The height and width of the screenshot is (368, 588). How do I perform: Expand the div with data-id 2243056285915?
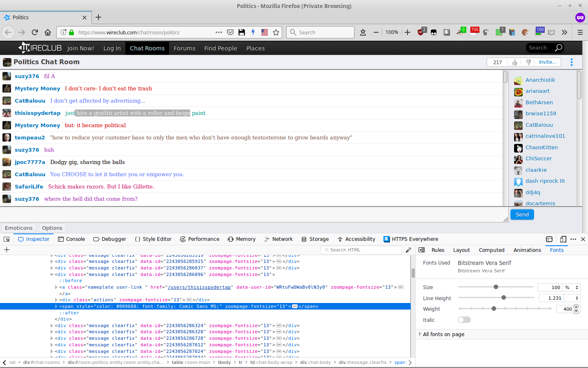point(52,261)
